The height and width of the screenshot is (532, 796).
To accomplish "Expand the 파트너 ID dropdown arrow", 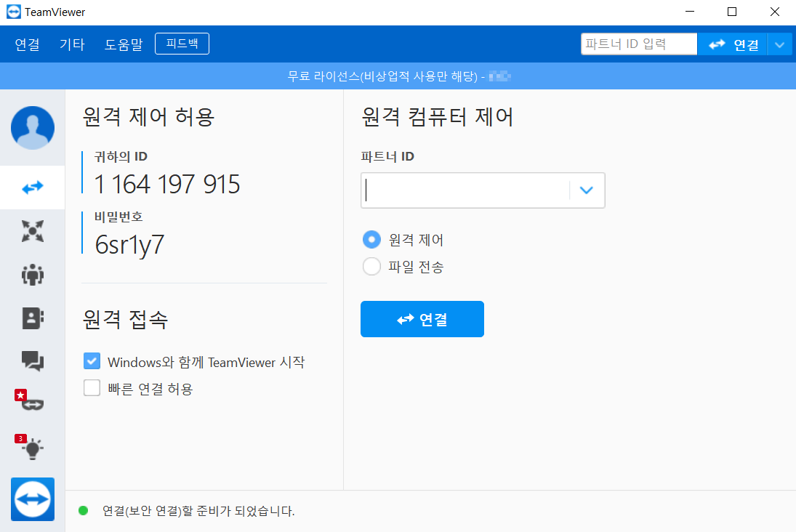I will [587, 190].
